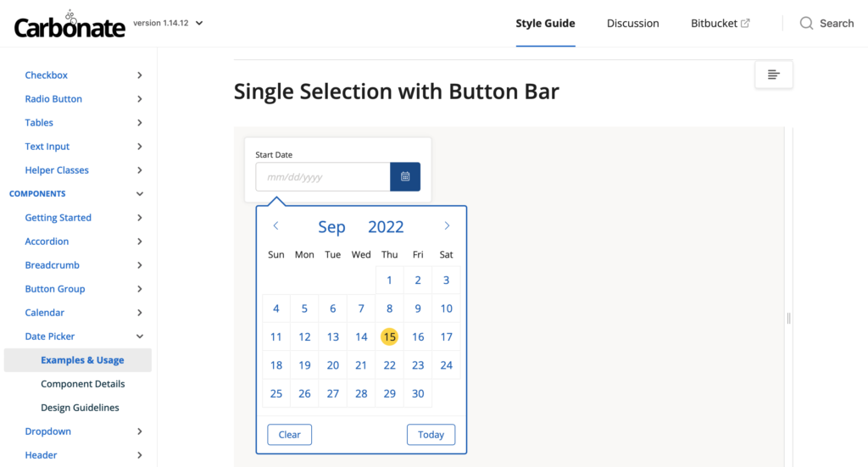Open the table of contents icon button

click(773, 75)
